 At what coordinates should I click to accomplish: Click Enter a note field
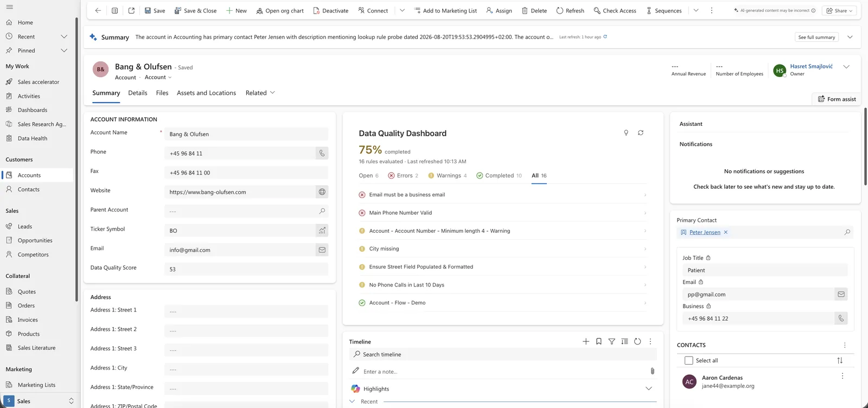[499, 372]
